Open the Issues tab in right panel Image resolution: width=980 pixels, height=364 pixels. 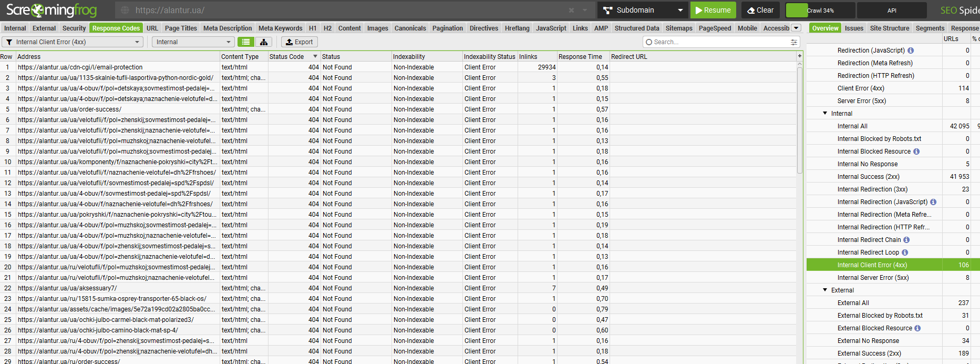(854, 28)
